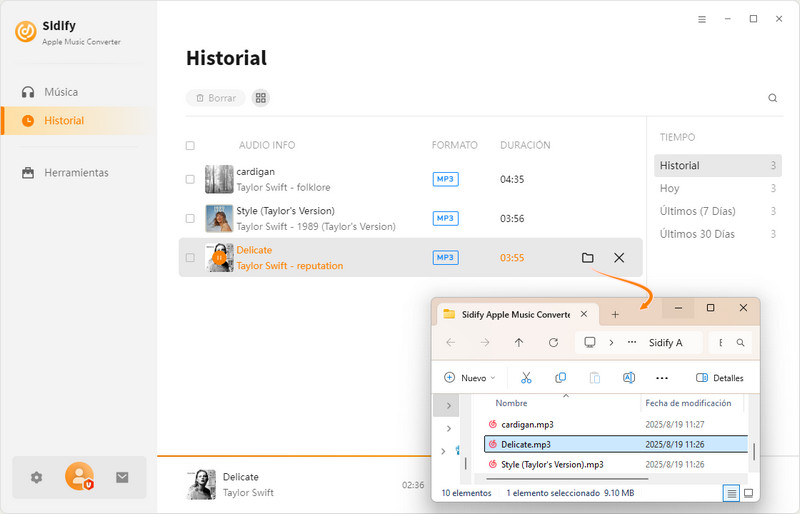Click the Explorer search box magnifier
800x514 pixels.
pyautogui.click(x=740, y=342)
